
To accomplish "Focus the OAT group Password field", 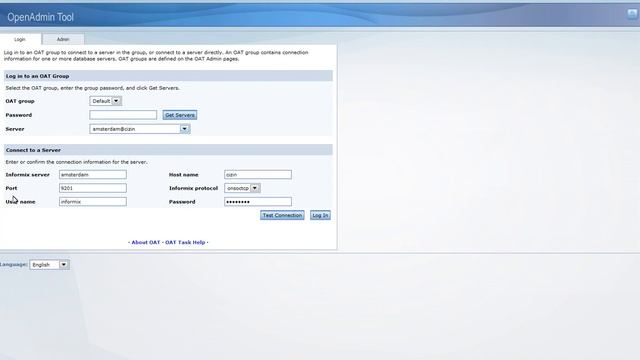I will point(123,115).
